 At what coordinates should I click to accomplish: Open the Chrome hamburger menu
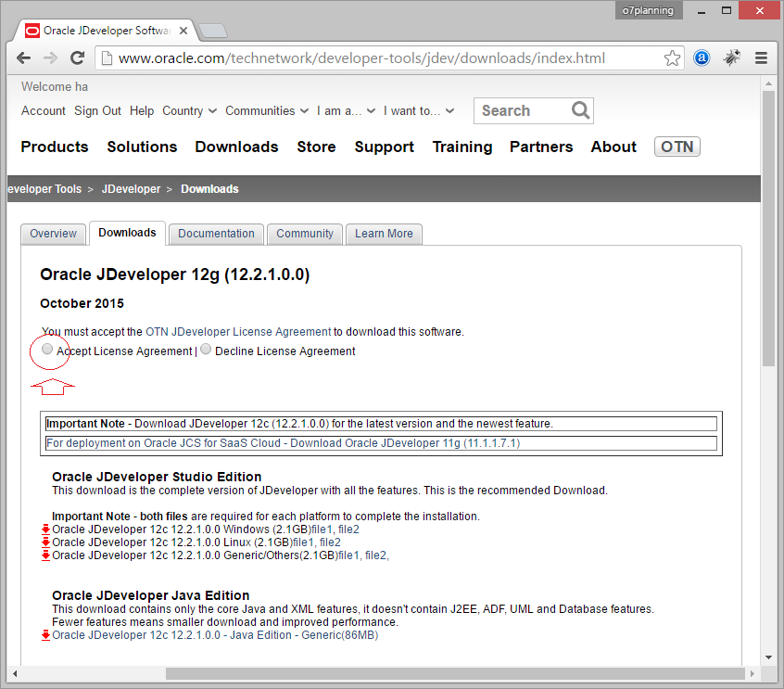pyautogui.click(x=761, y=58)
